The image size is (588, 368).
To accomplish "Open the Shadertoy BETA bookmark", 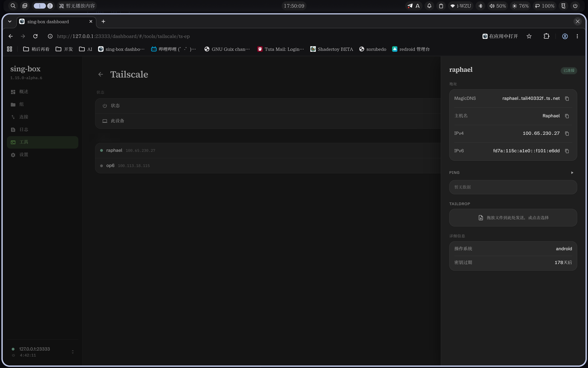I will pos(332,49).
